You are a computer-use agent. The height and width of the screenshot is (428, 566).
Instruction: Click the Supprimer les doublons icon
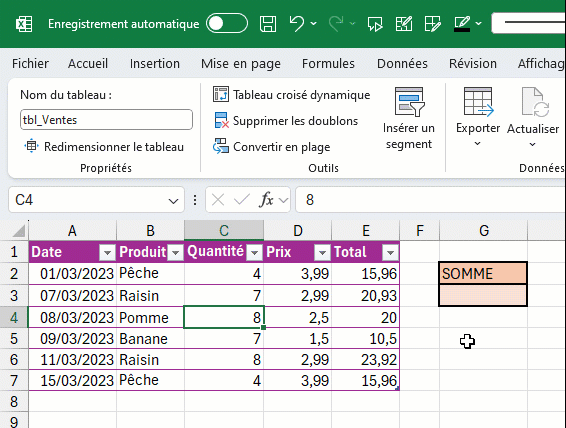click(221, 120)
